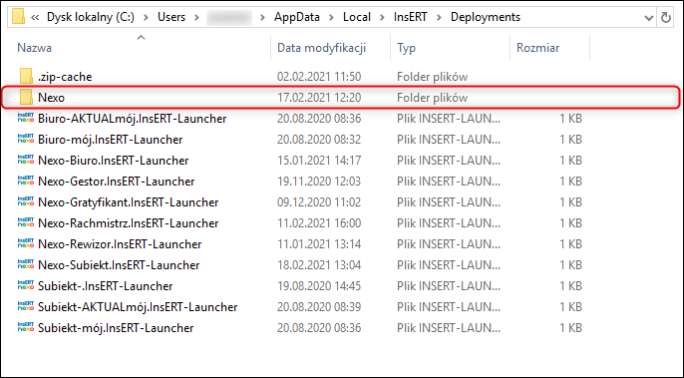This screenshot has width=684, height=378.
Task: Click the date 09.12.2020 11:02
Action: pyautogui.click(x=319, y=202)
